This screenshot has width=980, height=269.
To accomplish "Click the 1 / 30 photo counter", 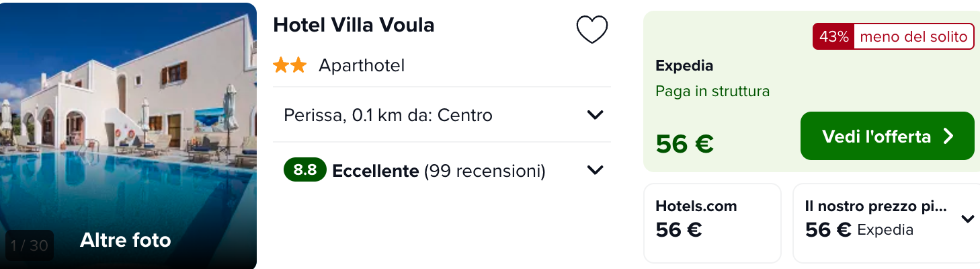I will click(x=30, y=245).
